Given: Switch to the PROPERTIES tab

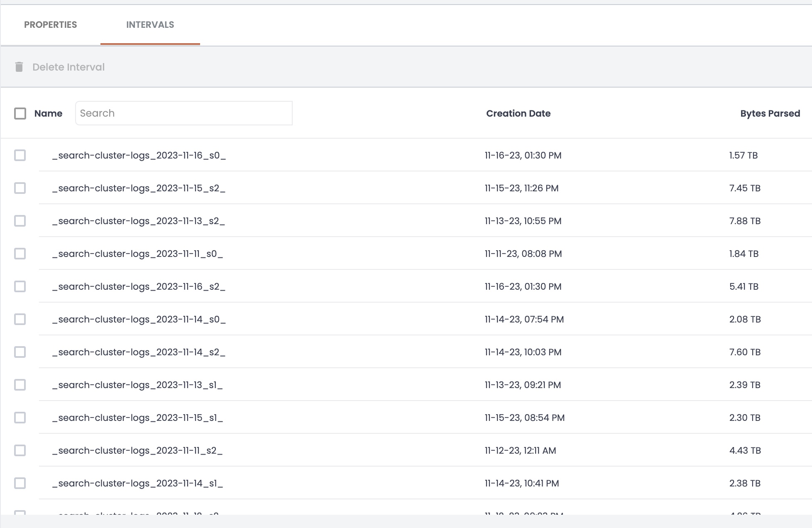Looking at the screenshot, I should coord(50,24).
